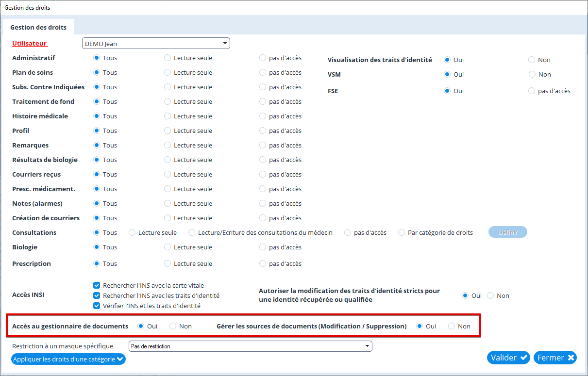Click the Valider button
This screenshot has height=376, width=588.
pyautogui.click(x=508, y=358)
